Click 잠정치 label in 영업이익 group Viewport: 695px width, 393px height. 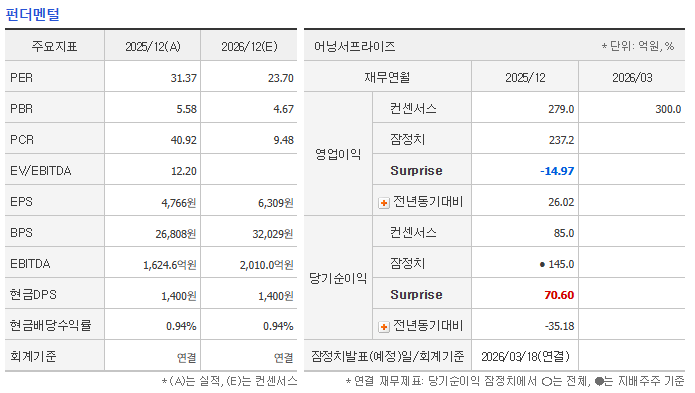click(x=407, y=140)
